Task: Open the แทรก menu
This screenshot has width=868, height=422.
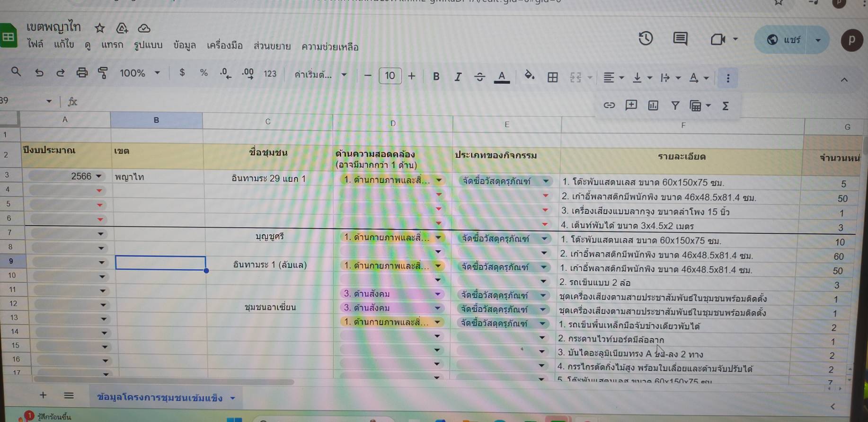Action: [112, 45]
